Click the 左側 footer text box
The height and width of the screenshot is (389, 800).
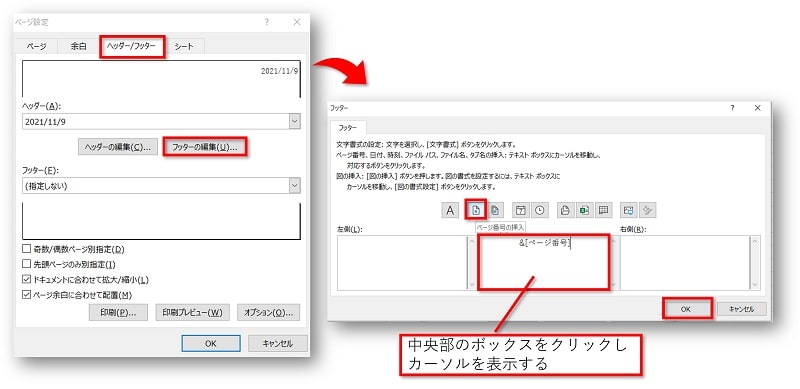tap(402, 263)
